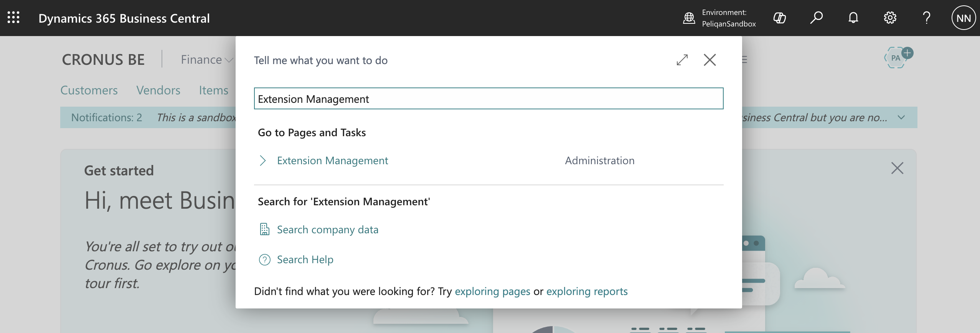
Task: Click the exploring pages link
Action: [x=492, y=292]
